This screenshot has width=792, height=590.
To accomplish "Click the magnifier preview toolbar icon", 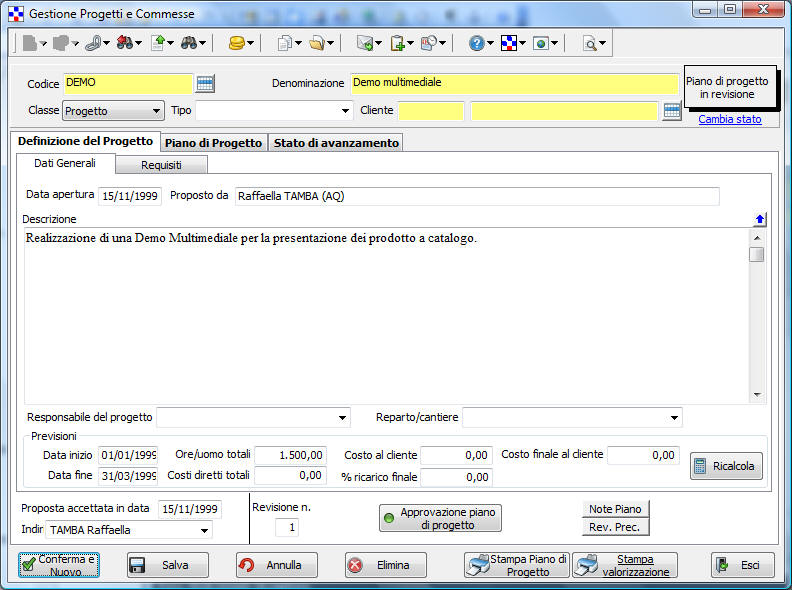I will point(590,43).
